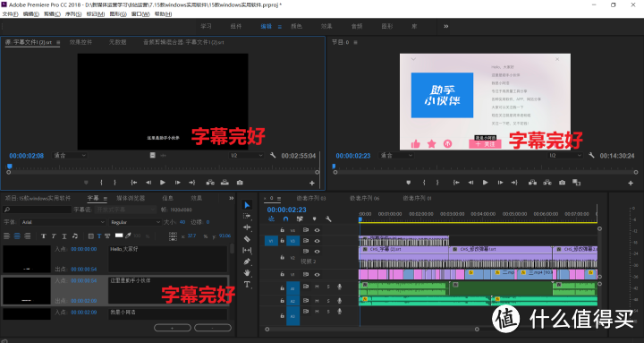This screenshot has width=644, height=343.
Task: Toggle linked selection in the timeline
Action: pos(300,219)
